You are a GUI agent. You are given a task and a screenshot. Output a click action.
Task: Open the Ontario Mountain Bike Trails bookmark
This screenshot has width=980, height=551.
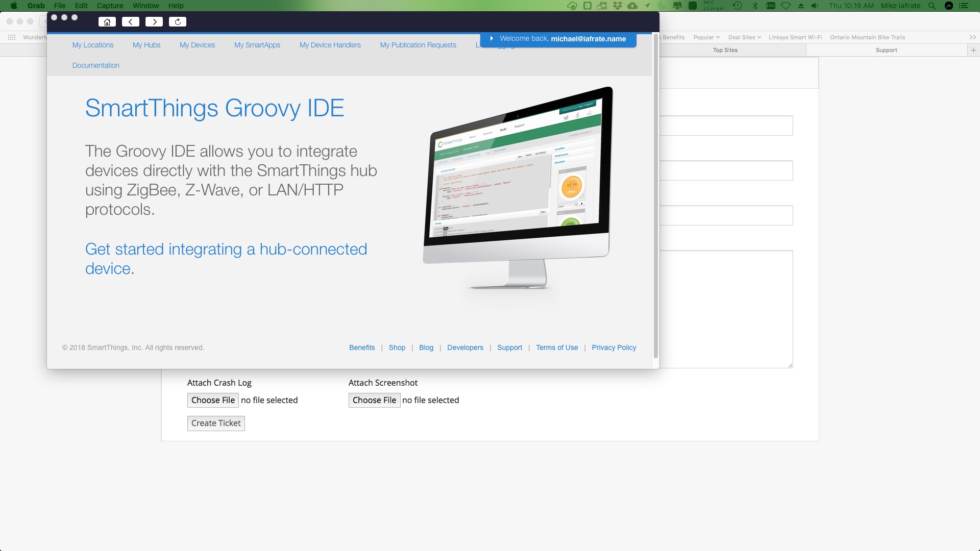(867, 37)
